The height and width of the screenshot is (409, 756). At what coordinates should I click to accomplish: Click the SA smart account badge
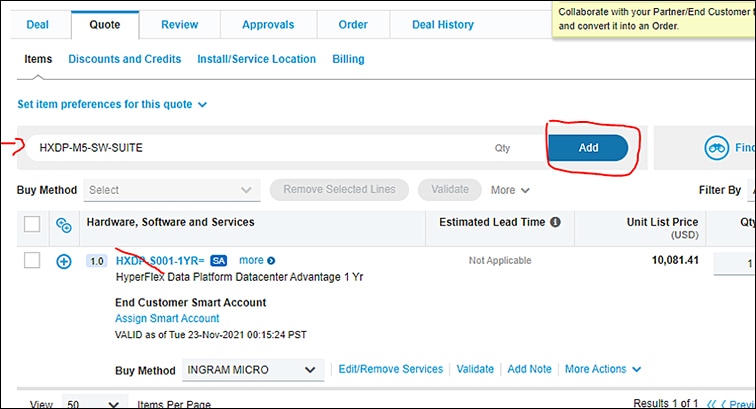219,261
